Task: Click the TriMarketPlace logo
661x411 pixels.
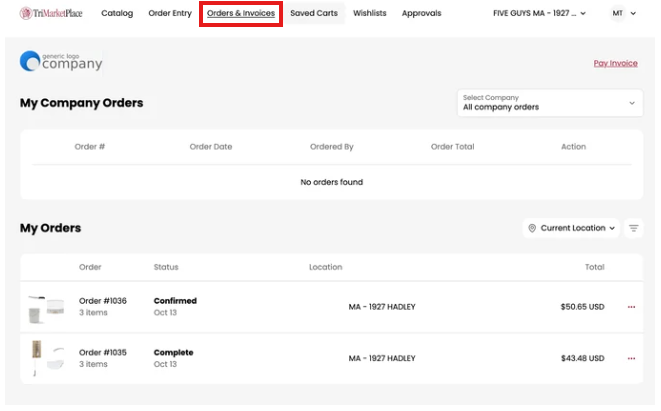Action: click(x=52, y=14)
